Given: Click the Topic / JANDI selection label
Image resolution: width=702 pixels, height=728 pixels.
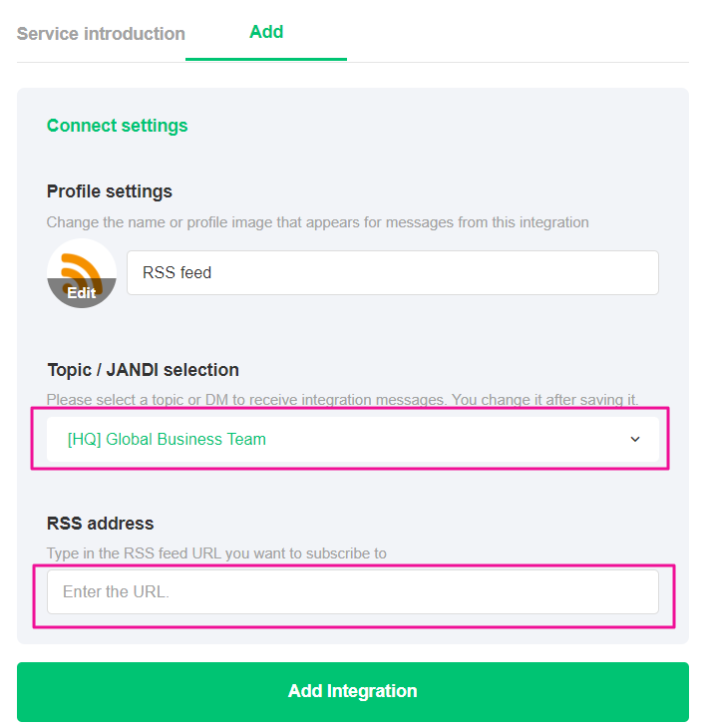Looking at the screenshot, I should point(143,370).
